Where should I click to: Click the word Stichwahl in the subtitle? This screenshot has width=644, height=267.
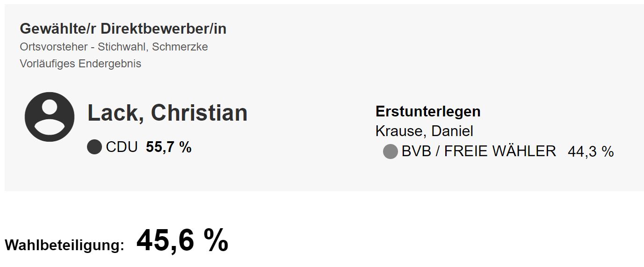click(x=122, y=47)
